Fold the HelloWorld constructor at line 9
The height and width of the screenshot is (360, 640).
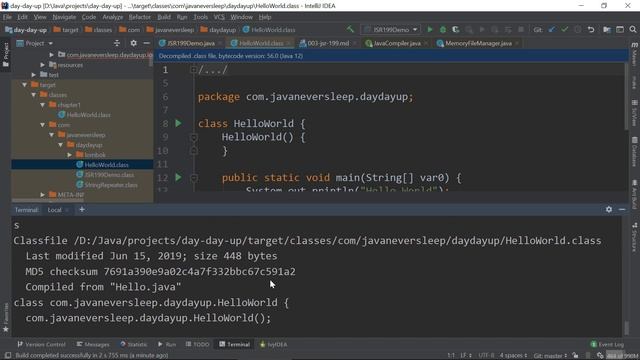tap(194, 137)
